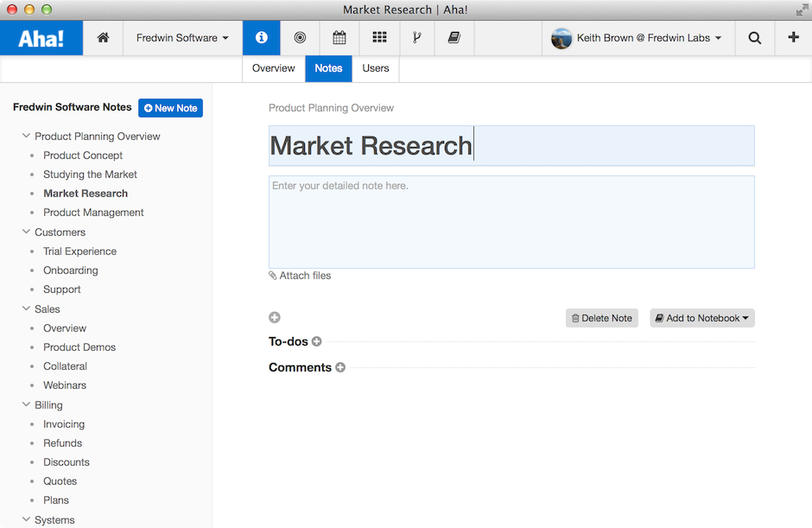The width and height of the screenshot is (812, 528).
Task: Open the Support note
Action: coord(61,289)
